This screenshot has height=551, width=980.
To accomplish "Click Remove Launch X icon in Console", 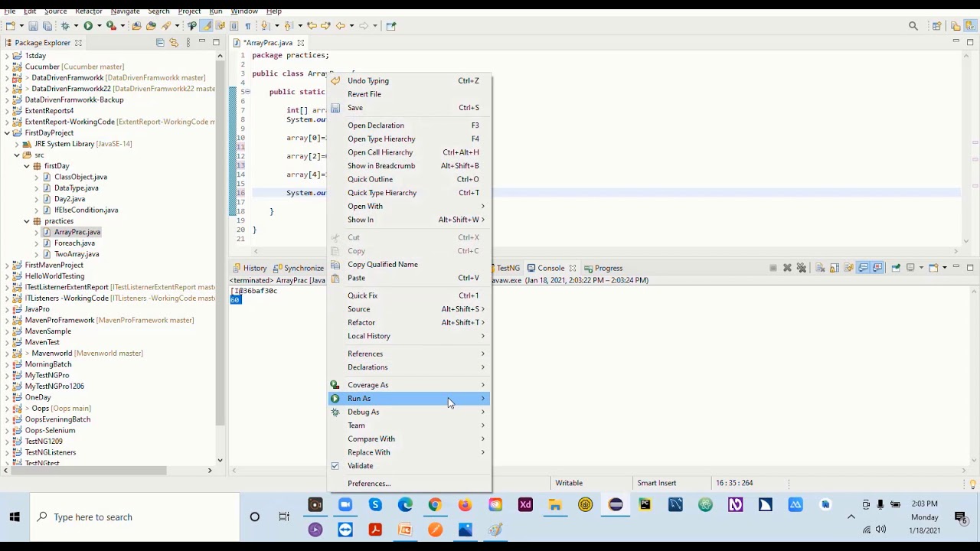I will (x=787, y=268).
